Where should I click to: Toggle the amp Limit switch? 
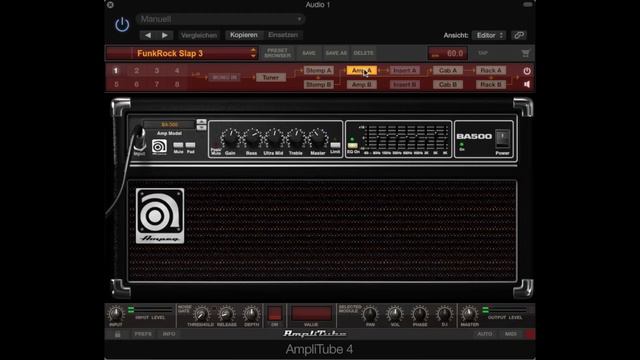(x=335, y=145)
